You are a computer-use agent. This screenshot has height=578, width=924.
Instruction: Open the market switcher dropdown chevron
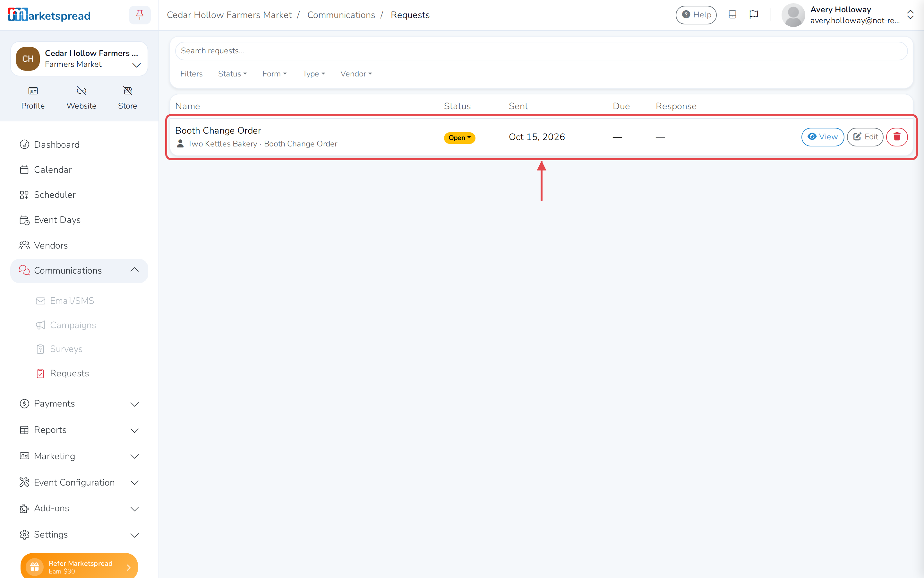click(136, 65)
